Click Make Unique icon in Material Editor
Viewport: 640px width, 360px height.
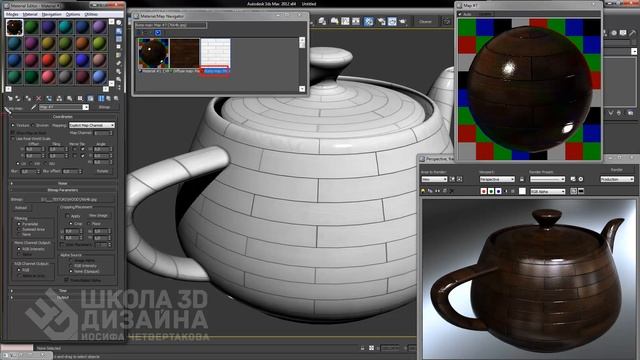59,98
